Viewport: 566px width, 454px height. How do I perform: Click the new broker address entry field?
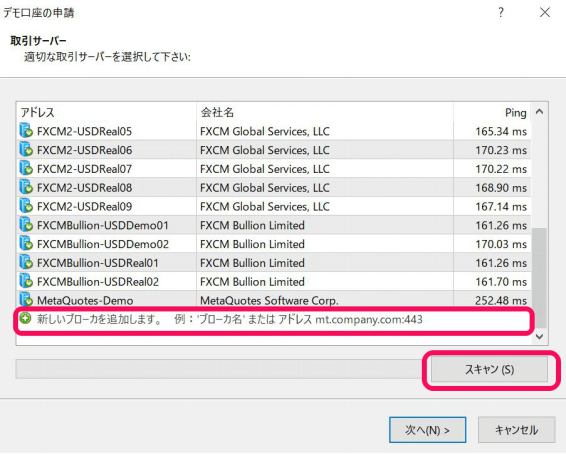(274, 319)
